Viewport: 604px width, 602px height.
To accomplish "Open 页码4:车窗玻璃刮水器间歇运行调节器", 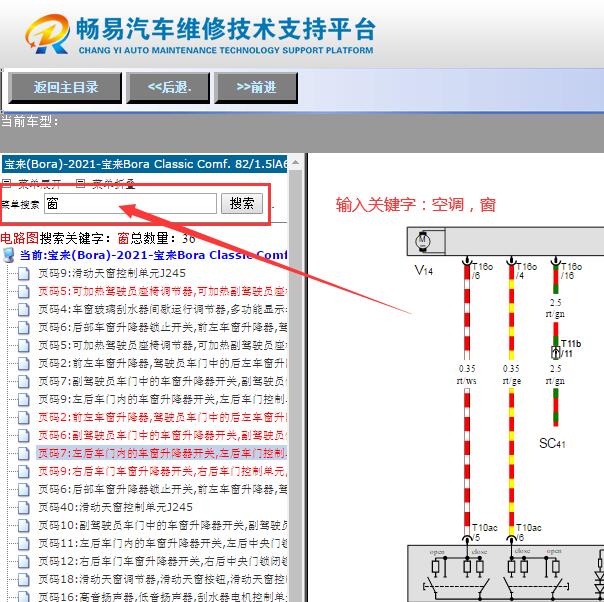I will [x=163, y=309].
